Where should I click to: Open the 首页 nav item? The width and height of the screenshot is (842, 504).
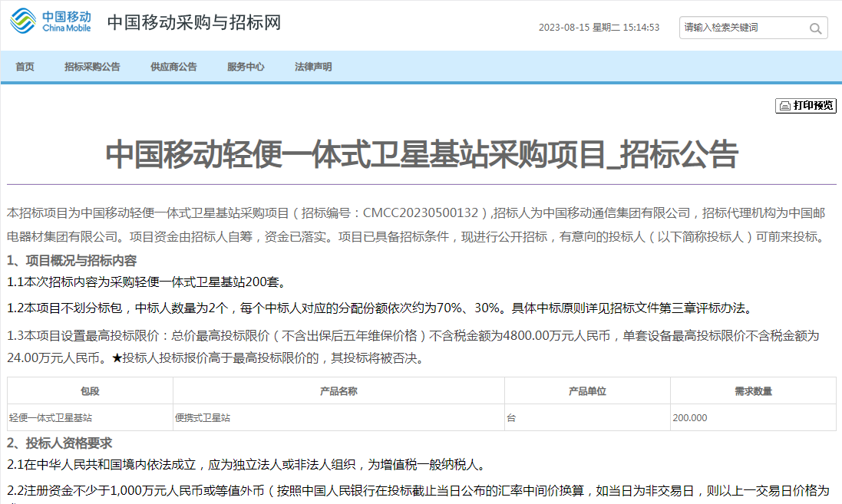[x=25, y=67]
